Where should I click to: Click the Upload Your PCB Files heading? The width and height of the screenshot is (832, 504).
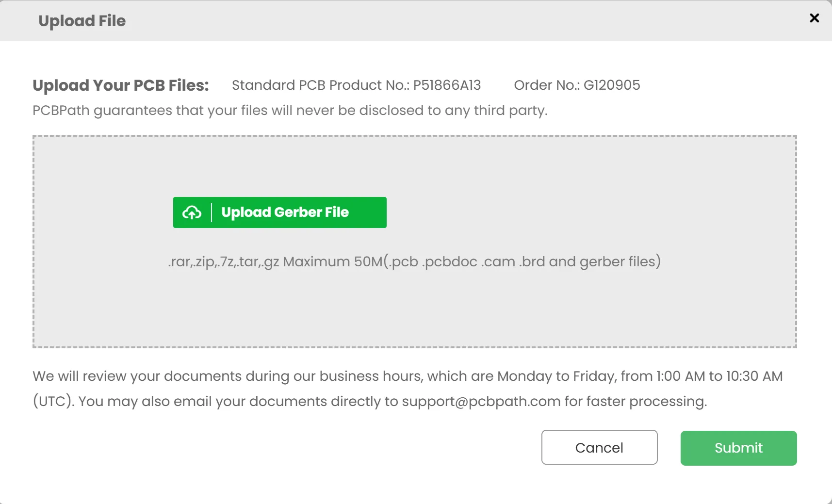click(x=120, y=85)
